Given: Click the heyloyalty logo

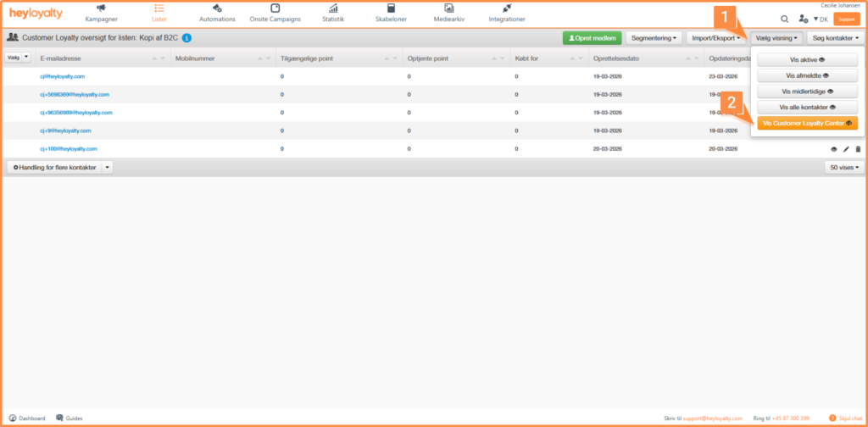Looking at the screenshot, I should click(36, 14).
